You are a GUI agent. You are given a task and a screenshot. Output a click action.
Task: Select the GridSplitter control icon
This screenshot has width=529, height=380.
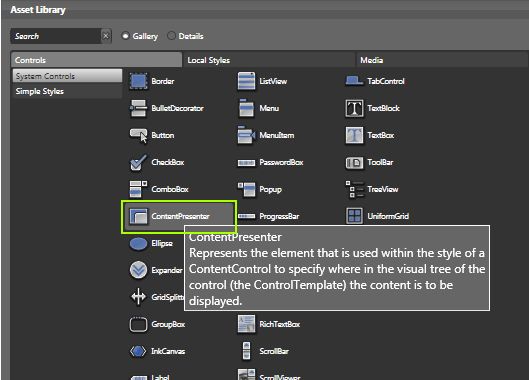(138, 297)
